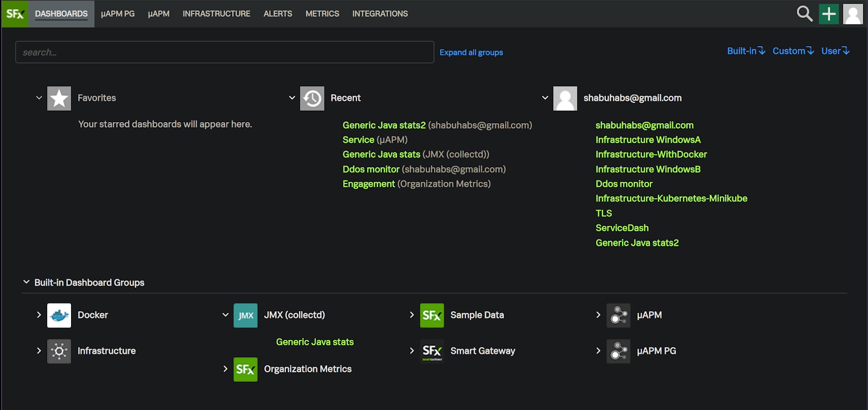Click the JMX (collectd) icon
The width and height of the screenshot is (868, 410).
coord(246,316)
